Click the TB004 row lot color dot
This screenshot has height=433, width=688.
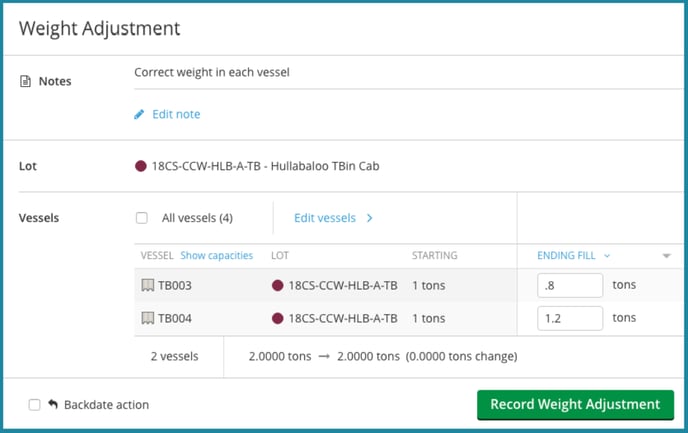pyautogui.click(x=277, y=318)
